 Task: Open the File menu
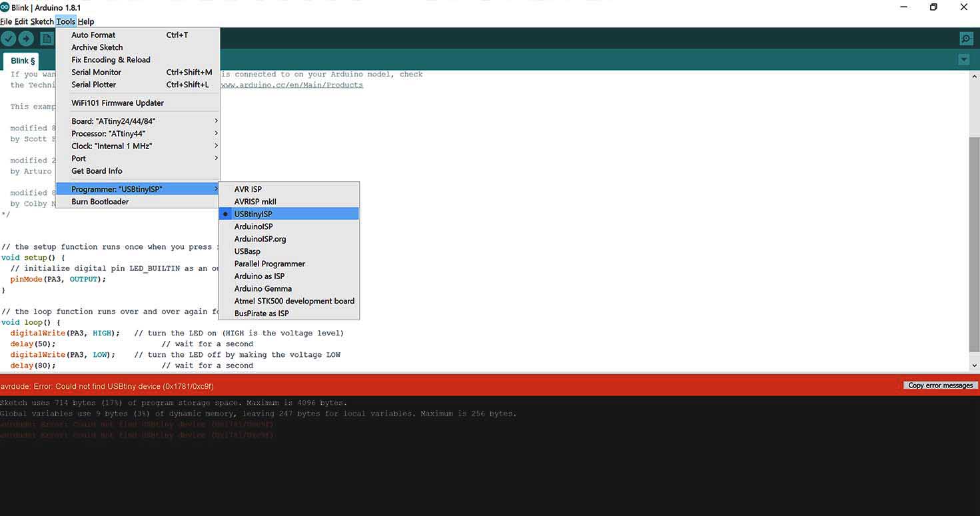(x=6, y=21)
